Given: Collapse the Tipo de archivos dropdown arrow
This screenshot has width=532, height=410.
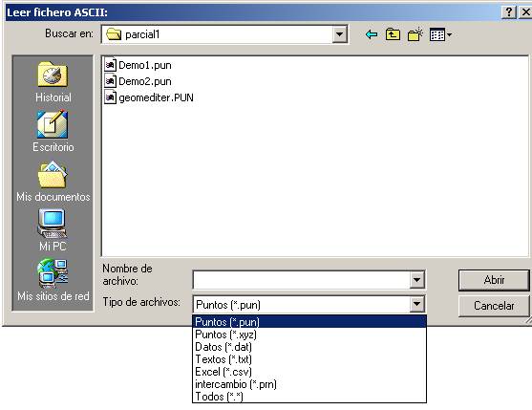Looking at the screenshot, I should point(416,304).
